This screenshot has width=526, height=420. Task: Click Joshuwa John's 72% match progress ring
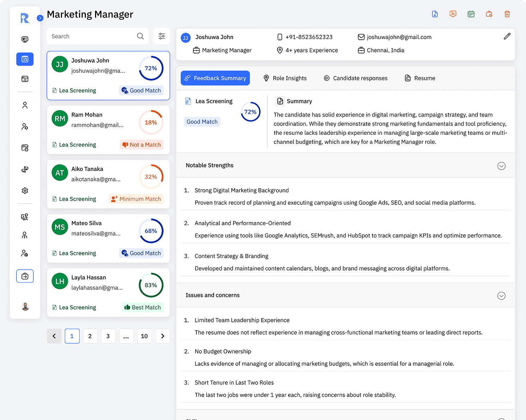coord(151,68)
